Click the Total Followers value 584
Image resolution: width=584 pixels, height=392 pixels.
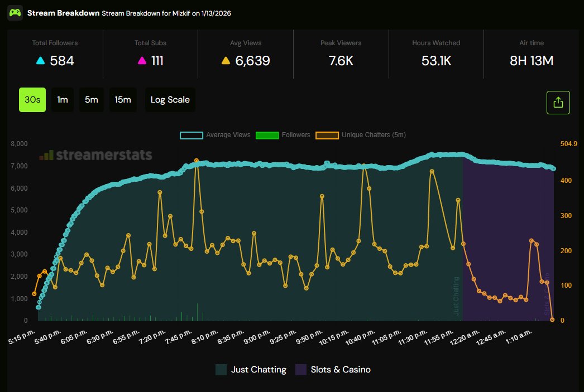[62, 61]
